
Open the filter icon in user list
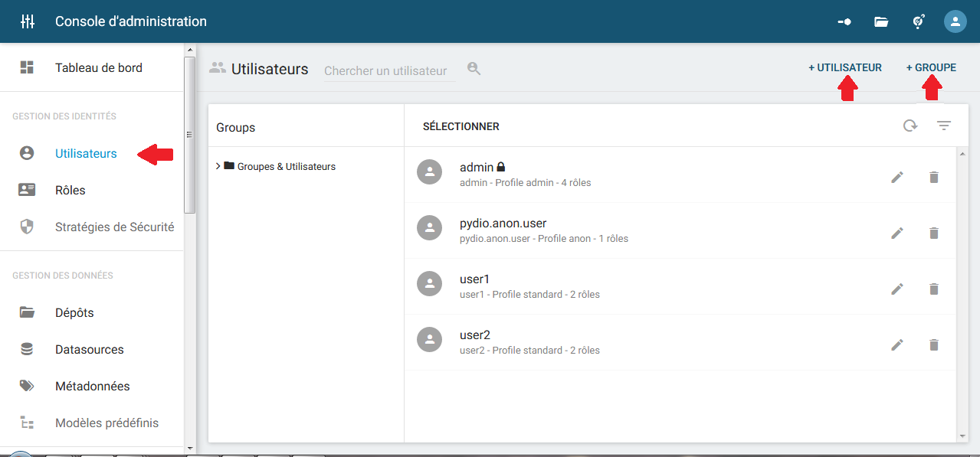[x=944, y=126]
